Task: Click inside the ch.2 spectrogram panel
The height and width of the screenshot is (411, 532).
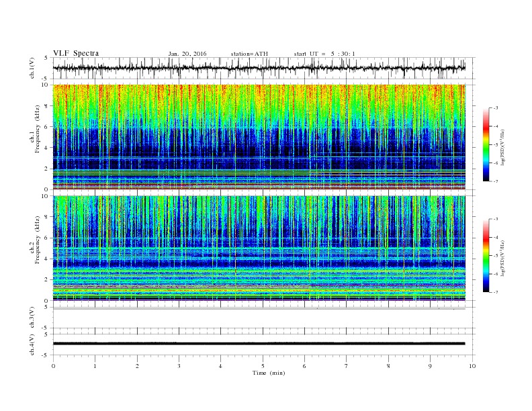Action: click(x=259, y=248)
